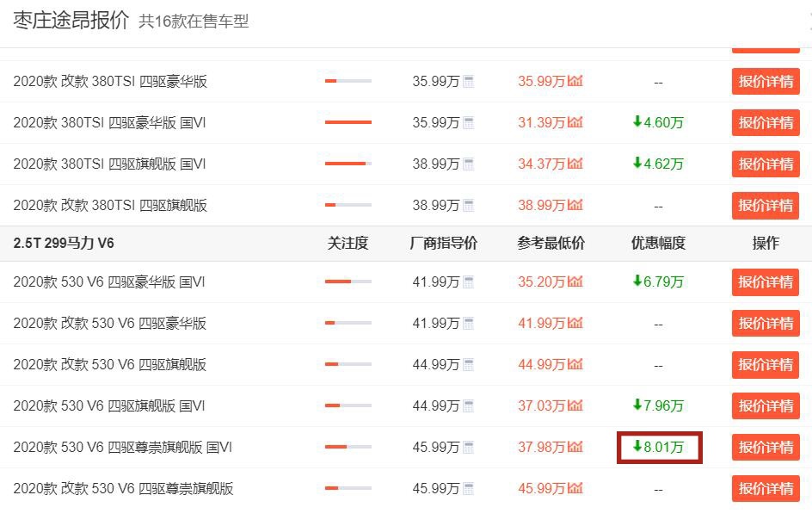Select model 2020款 改款 530 V6 四驱旗舰版
Image resolution: width=812 pixels, height=526 pixels.
110,365
